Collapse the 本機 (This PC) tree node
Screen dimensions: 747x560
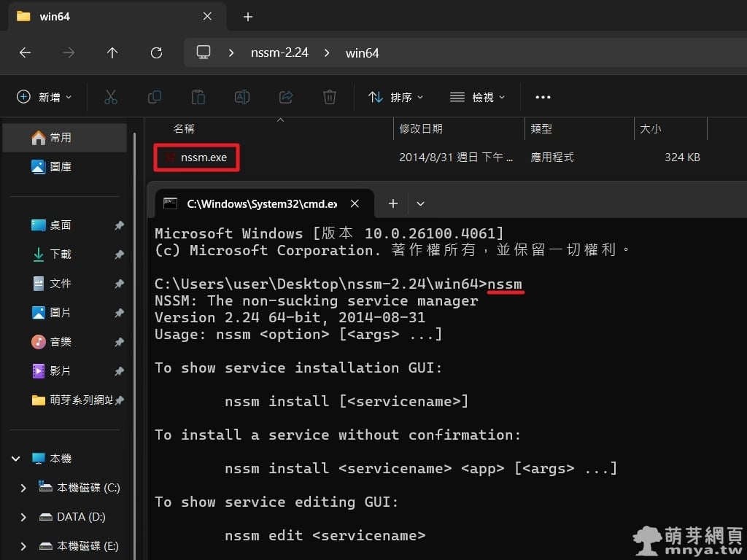click(x=15, y=459)
